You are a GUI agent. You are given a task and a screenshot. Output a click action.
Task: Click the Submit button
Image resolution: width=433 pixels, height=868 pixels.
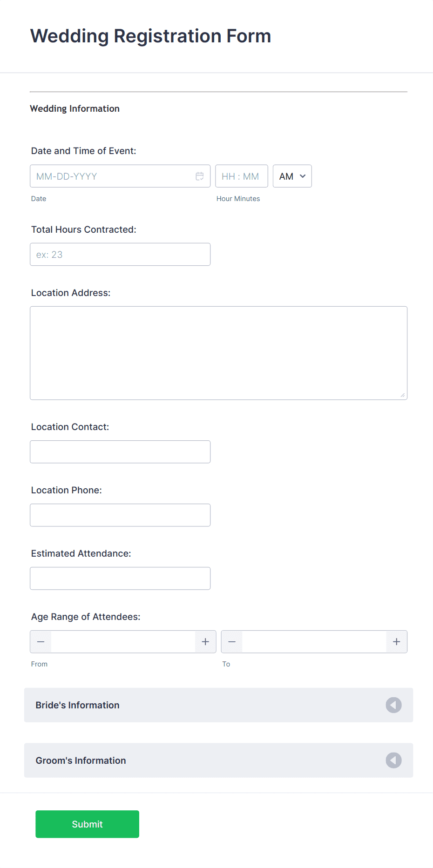(x=87, y=824)
